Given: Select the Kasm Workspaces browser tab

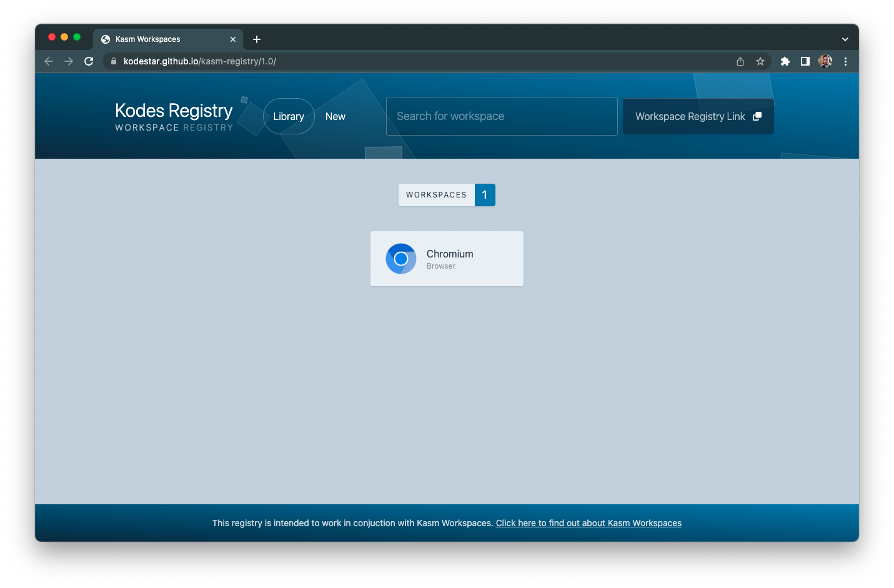Looking at the screenshot, I should tap(168, 39).
